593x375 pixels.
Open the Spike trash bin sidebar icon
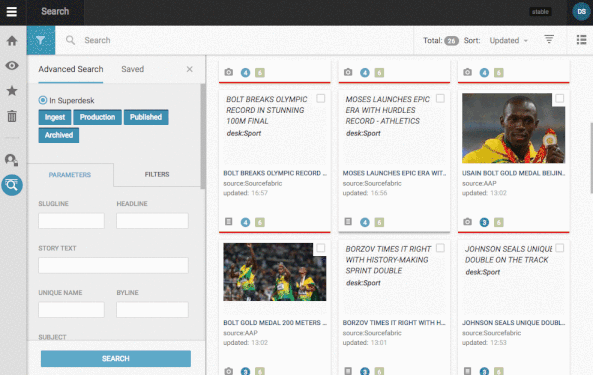(x=12, y=116)
